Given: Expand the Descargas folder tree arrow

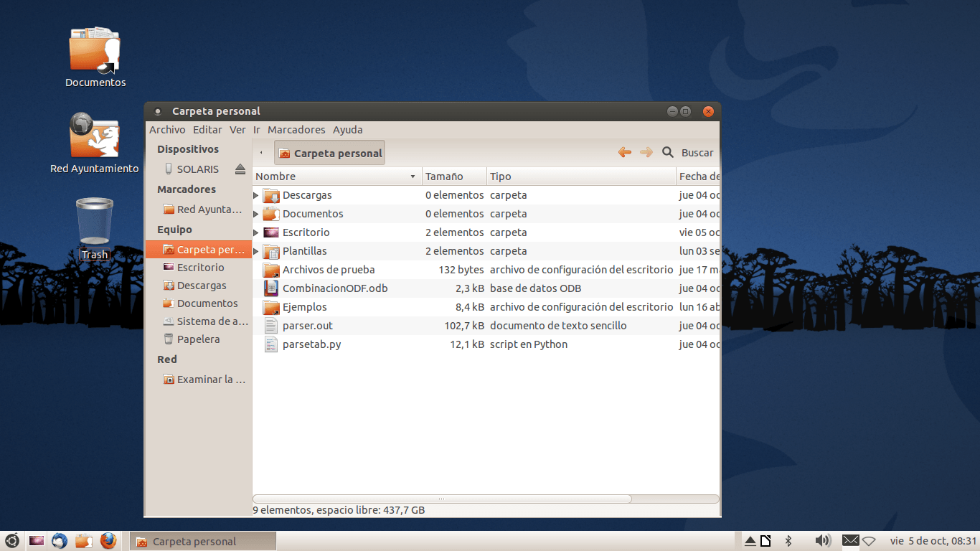Looking at the screenshot, I should (x=256, y=195).
